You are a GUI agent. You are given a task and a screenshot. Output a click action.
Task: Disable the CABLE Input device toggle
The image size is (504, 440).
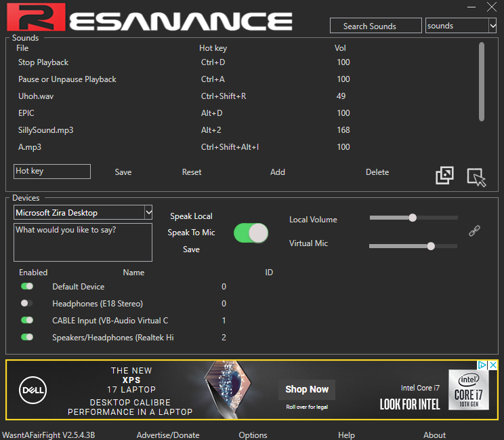pyautogui.click(x=27, y=320)
